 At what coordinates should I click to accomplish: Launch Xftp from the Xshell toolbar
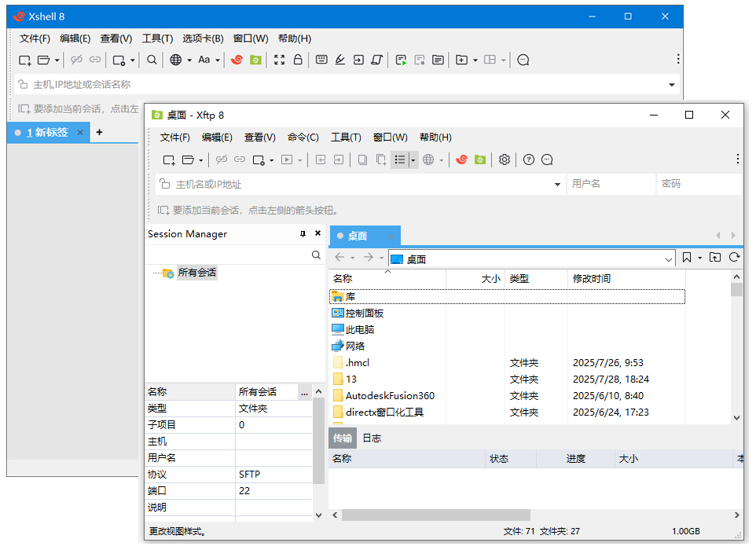click(254, 60)
